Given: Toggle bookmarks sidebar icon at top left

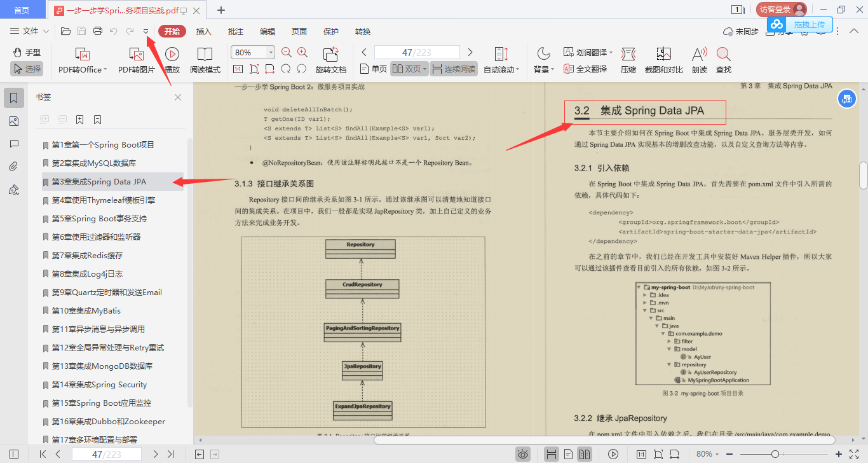Looking at the screenshot, I should pos(14,98).
